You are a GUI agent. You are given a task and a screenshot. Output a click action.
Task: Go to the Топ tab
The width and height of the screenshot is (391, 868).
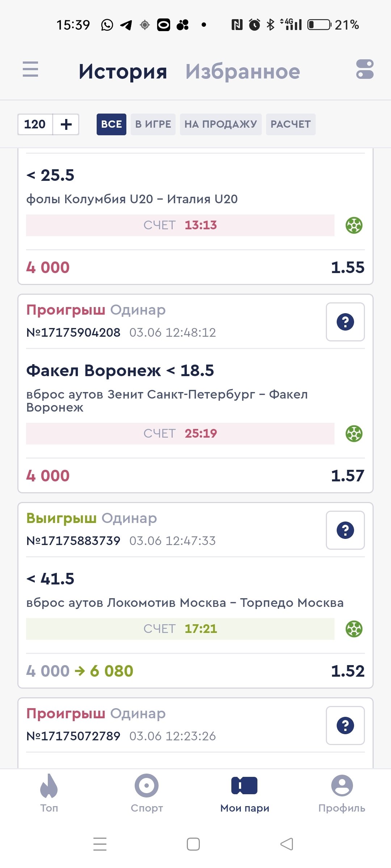point(49,793)
